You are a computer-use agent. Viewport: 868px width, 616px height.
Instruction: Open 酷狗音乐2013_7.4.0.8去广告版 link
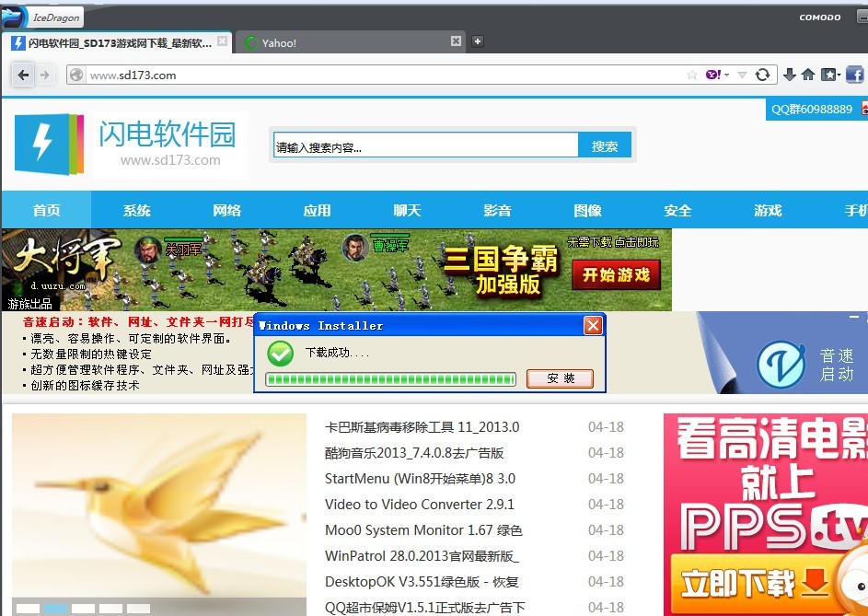[414, 453]
